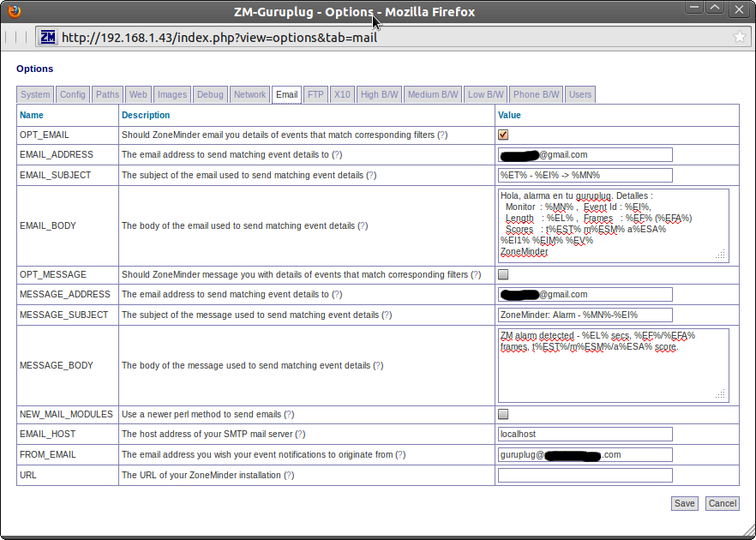
Task: Open help link for URL option
Action: click(x=289, y=475)
